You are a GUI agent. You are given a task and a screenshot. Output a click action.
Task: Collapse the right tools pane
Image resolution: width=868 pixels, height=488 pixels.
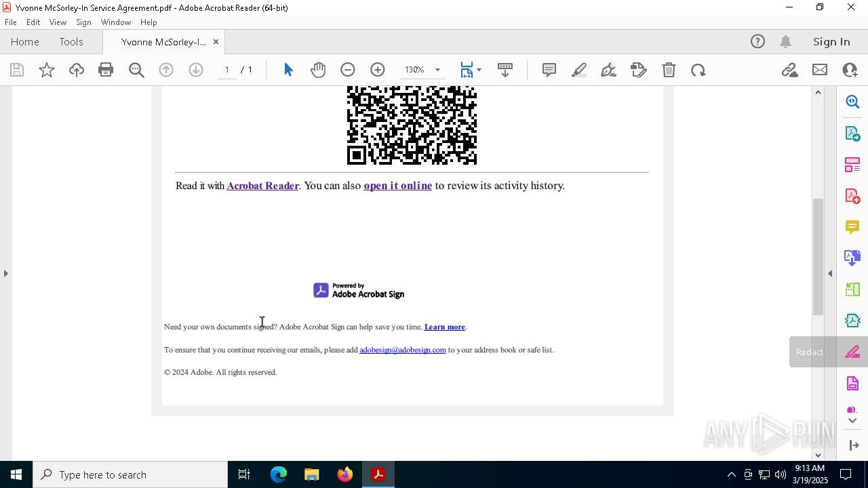830,273
